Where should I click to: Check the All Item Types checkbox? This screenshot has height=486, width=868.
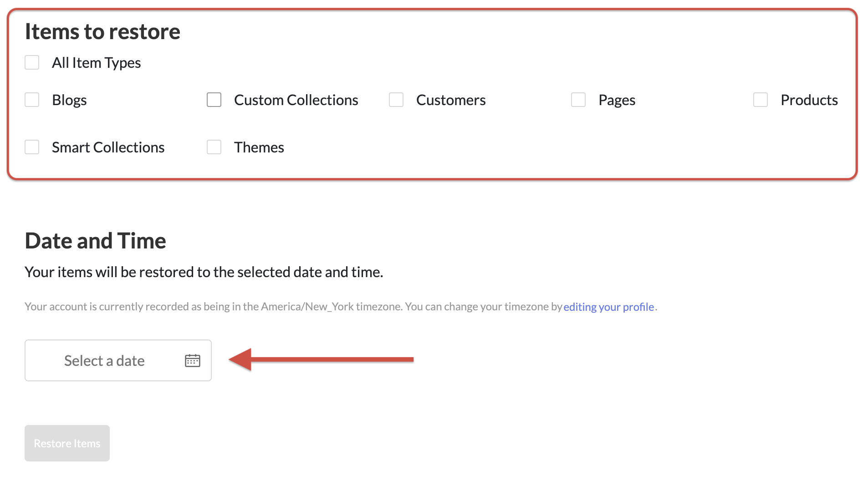click(32, 62)
